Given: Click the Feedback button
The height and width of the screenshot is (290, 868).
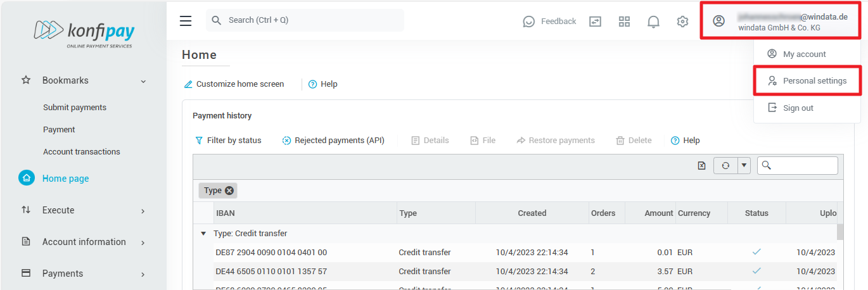Looking at the screenshot, I should [550, 22].
